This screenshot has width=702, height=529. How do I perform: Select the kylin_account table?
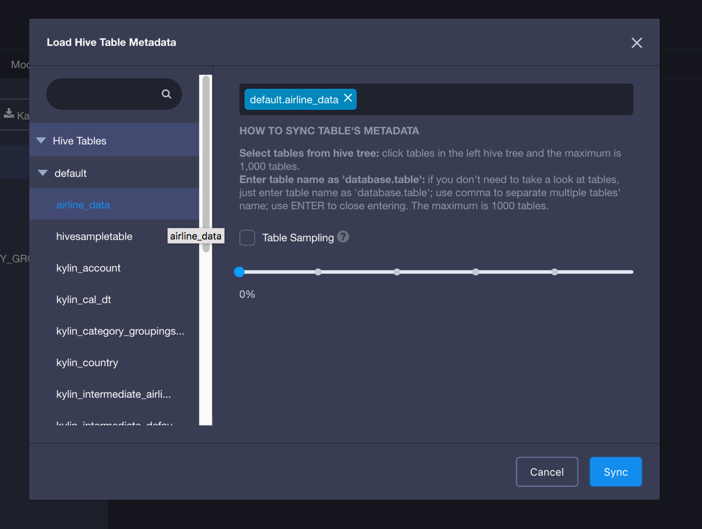[88, 268]
